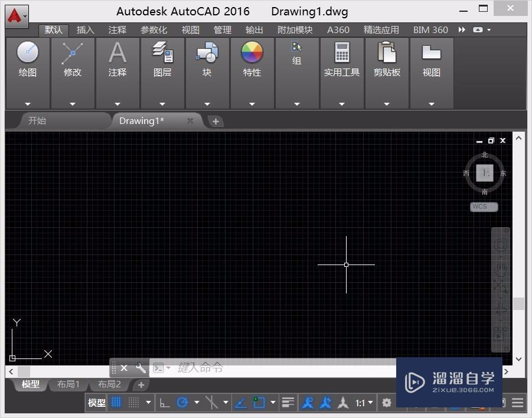The width and height of the screenshot is (532, 418).
Task: Open the 1:1 annotation scale dropdown
Action: click(x=364, y=403)
